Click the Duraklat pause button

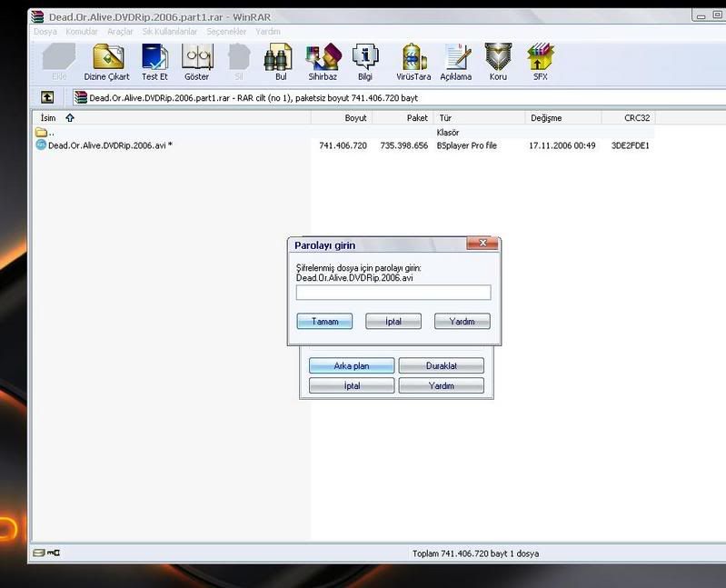point(442,365)
